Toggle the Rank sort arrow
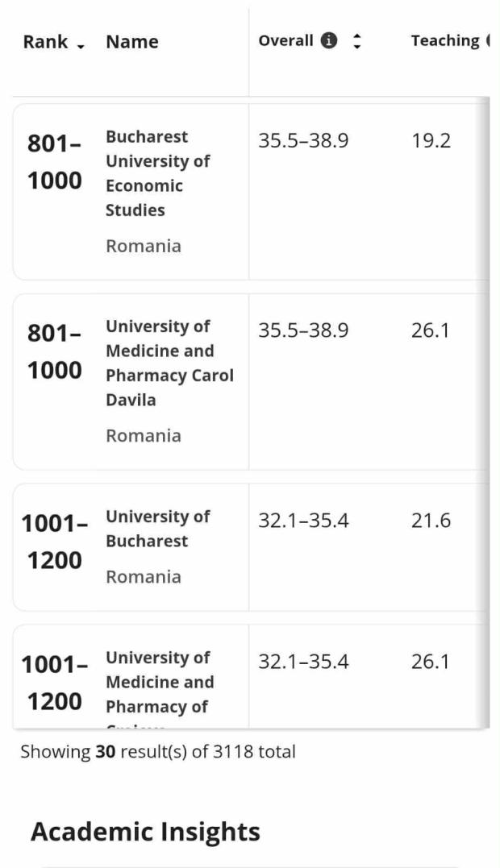Screen dimensions: 500x868 pos(81,45)
